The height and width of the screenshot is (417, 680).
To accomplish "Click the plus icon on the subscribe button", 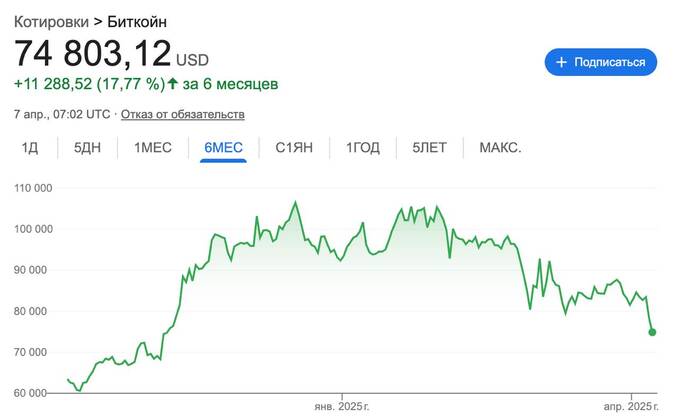I will [x=561, y=62].
